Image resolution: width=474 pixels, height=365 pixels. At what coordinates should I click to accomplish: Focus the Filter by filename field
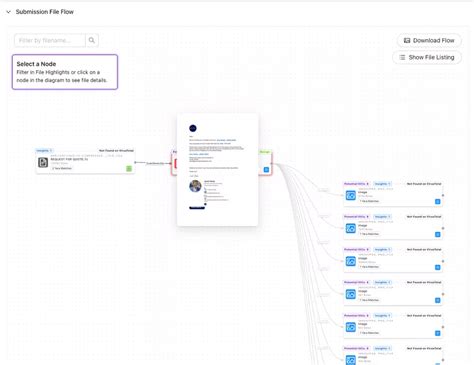[50, 40]
